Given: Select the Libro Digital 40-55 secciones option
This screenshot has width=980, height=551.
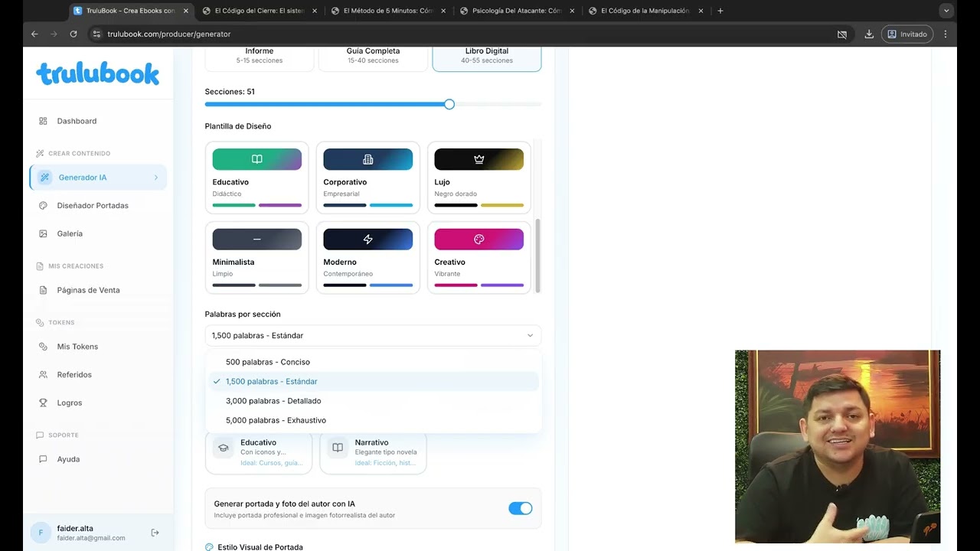Looking at the screenshot, I should (x=487, y=57).
